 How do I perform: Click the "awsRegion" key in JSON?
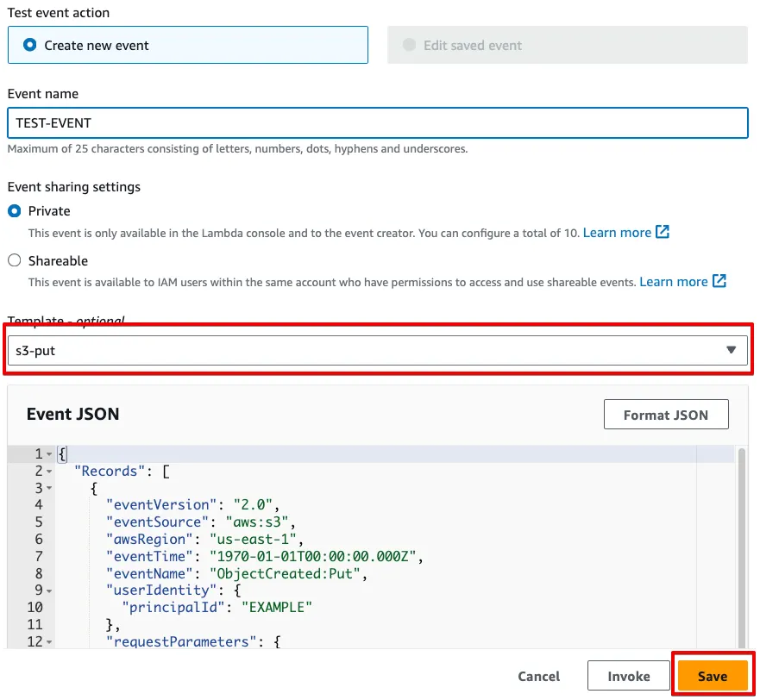pos(149,539)
